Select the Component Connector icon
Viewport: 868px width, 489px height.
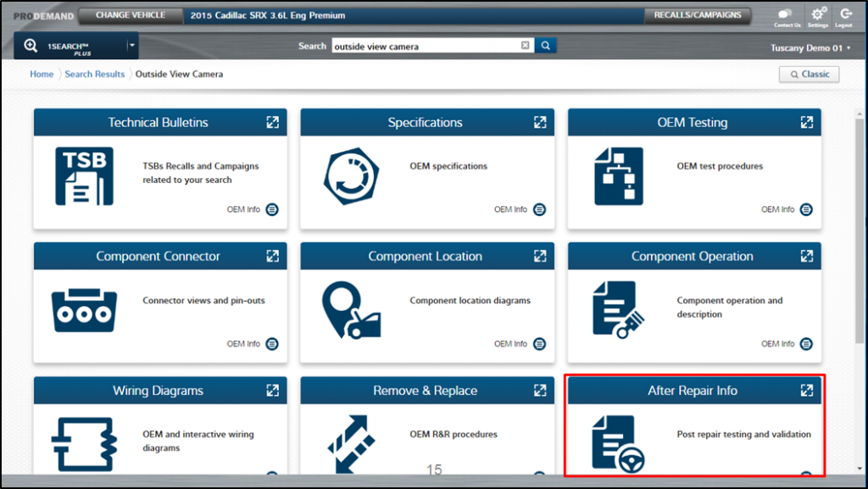tap(84, 310)
